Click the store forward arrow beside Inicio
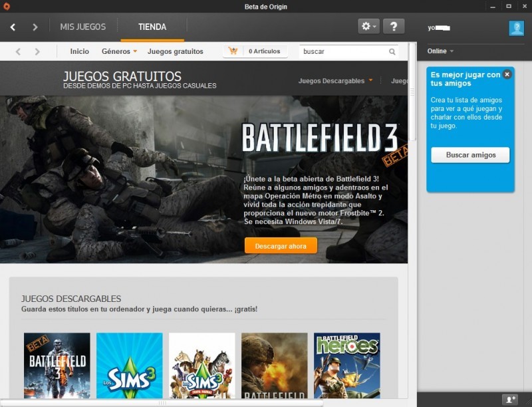The image size is (532, 407). tap(37, 52)
